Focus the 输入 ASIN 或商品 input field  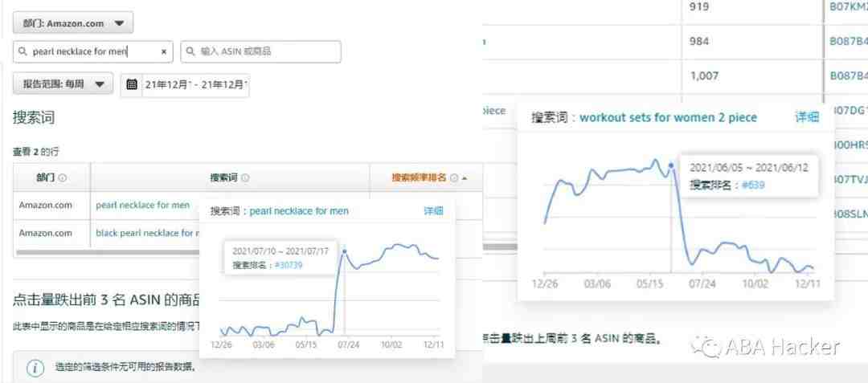coord(260,51)
